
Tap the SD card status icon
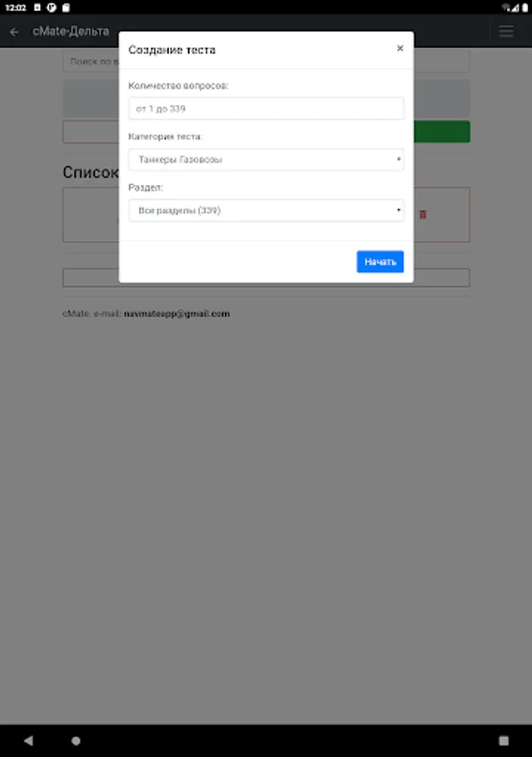click(x=66, y=8)
